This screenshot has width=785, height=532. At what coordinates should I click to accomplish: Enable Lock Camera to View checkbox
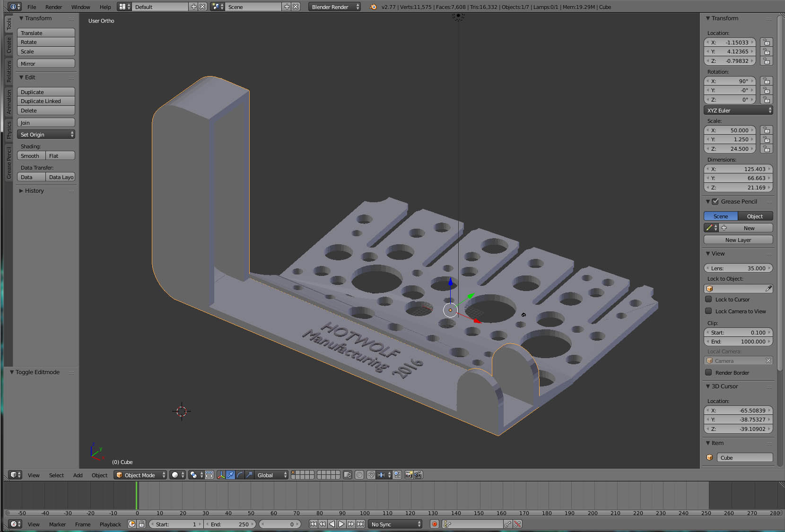tap(708, 311)
